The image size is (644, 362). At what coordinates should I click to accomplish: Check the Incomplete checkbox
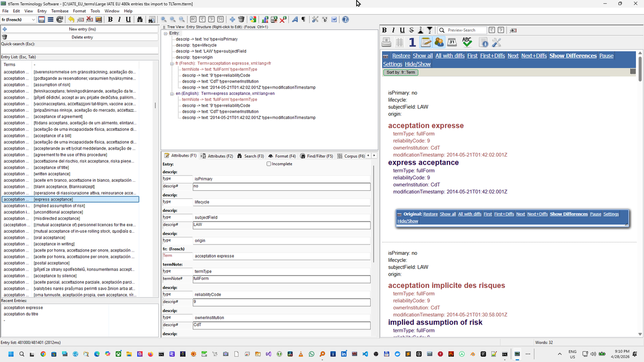(269, 164)
